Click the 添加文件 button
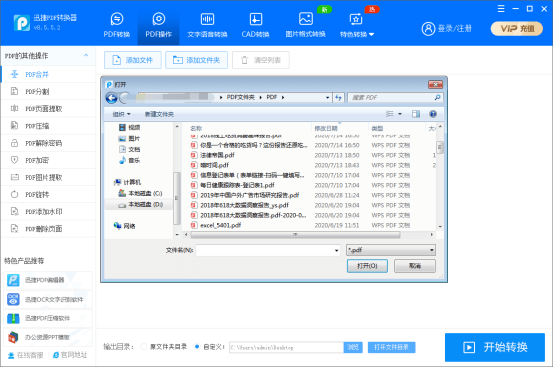 point(132,60)
